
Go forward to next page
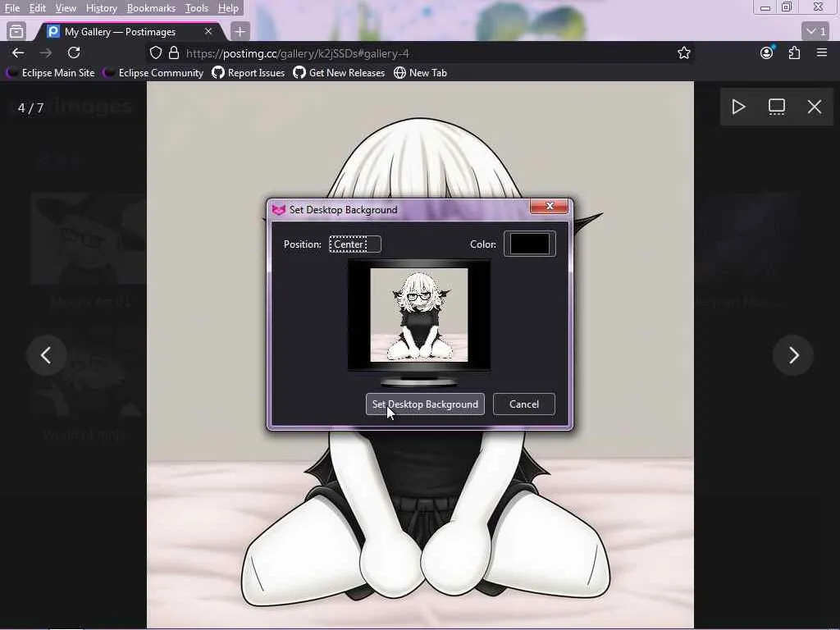(x=46, y=52)
